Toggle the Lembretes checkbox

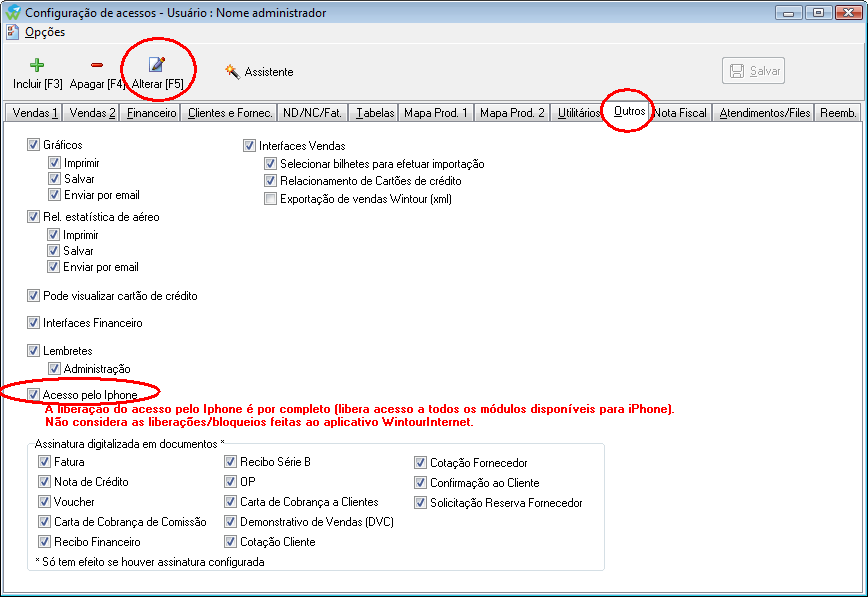coord(33,351)
